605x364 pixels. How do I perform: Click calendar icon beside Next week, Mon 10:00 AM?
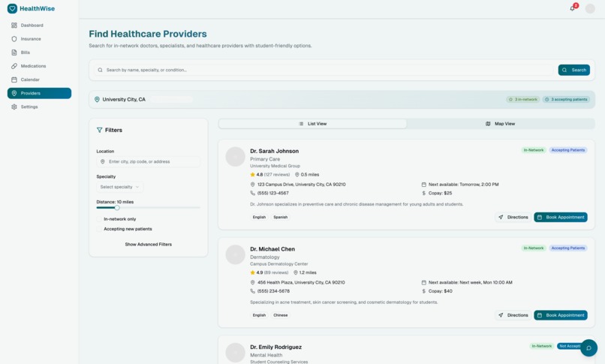pos(423,283)
